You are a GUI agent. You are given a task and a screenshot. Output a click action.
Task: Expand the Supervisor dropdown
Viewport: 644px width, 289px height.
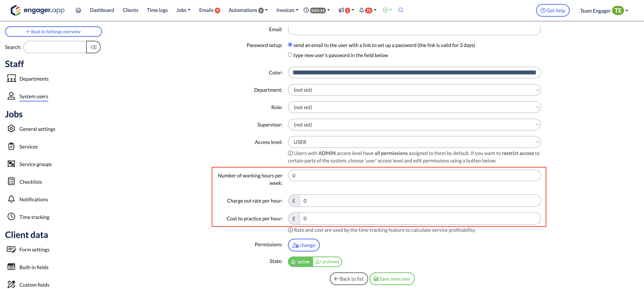coord(414,125)
